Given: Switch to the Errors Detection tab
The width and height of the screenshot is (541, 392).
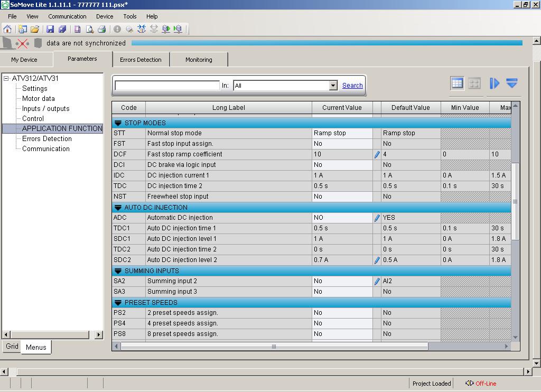Looking at the screenshot, I should [x=141, y=60].
